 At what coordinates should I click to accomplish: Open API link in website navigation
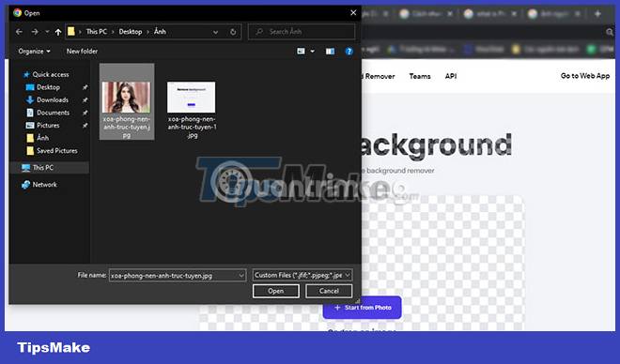pyautogui.click(x=451, y=76)
